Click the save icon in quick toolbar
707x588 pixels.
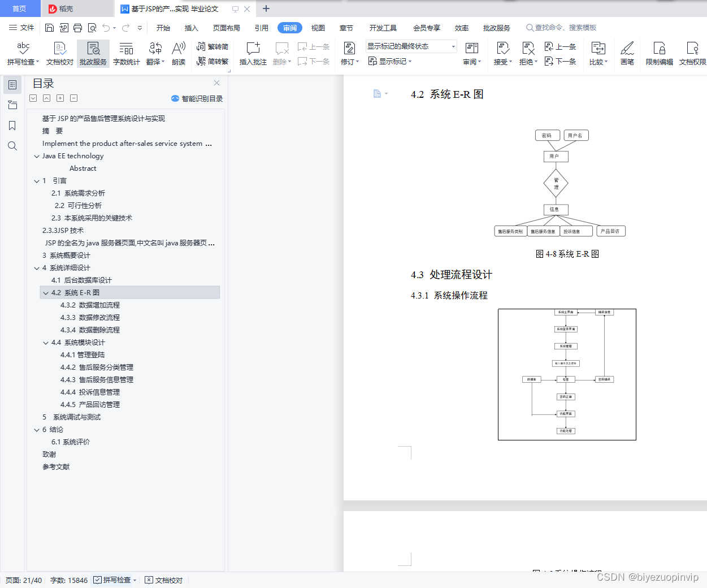coord(49,28)
